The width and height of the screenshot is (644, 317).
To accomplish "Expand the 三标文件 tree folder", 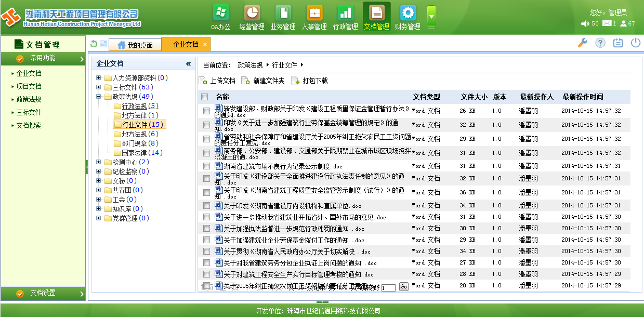I will pyautogui.click(x=99, y=87).
